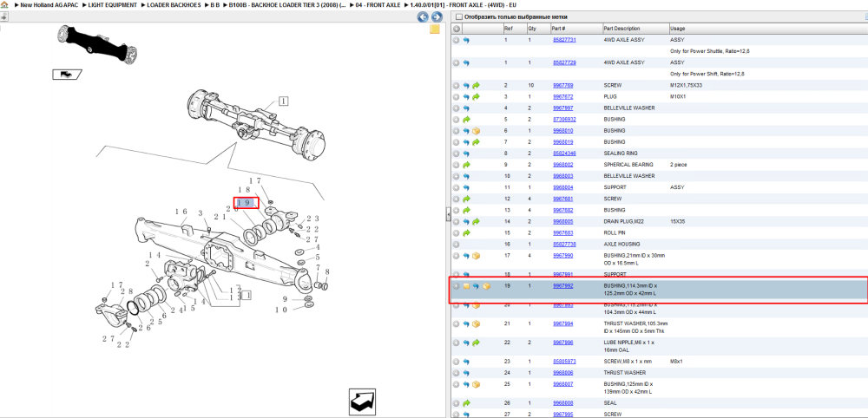Click box icon in BUSHING 9968010 row
This screenshot has width=868, height=418.
pyautogui.click(x=476, y=131)
